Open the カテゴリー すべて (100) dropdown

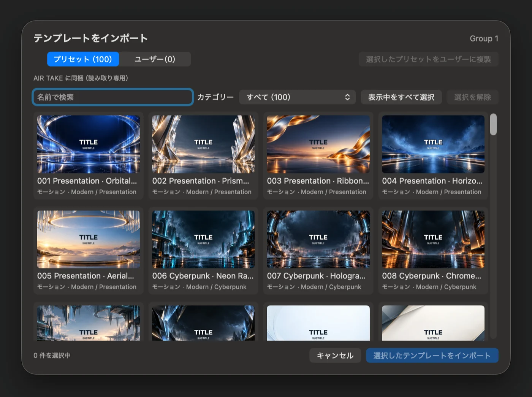297,97
